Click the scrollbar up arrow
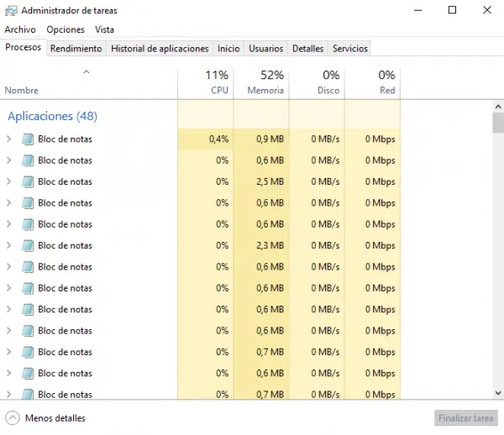 498,107
